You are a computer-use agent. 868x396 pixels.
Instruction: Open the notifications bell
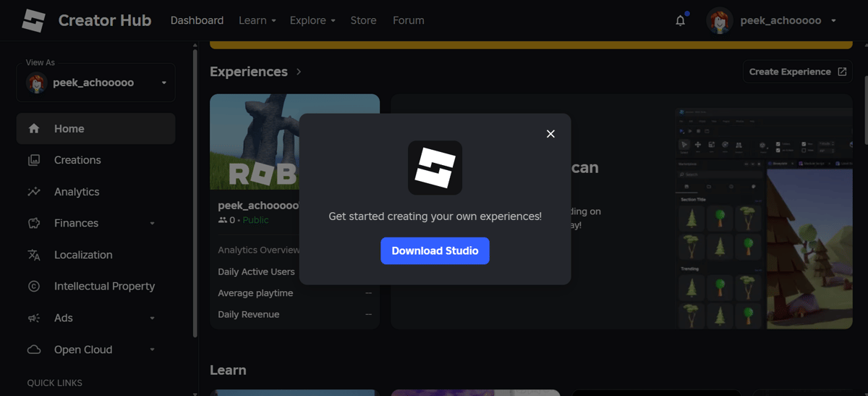[x=680, y=20]
